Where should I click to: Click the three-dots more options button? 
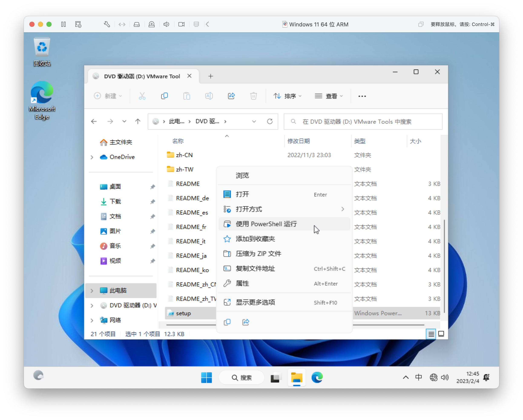click(x=362, y=96)
